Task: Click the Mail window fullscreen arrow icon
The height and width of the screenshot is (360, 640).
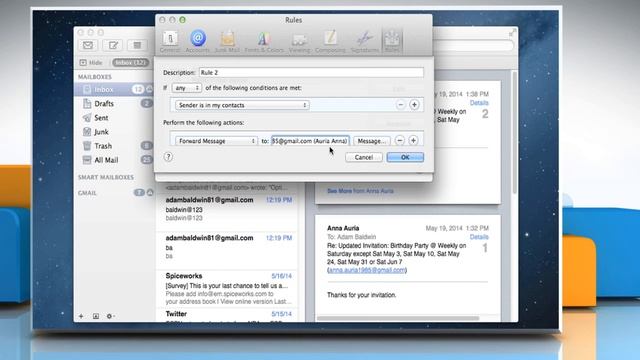Action: coord(512,33)
